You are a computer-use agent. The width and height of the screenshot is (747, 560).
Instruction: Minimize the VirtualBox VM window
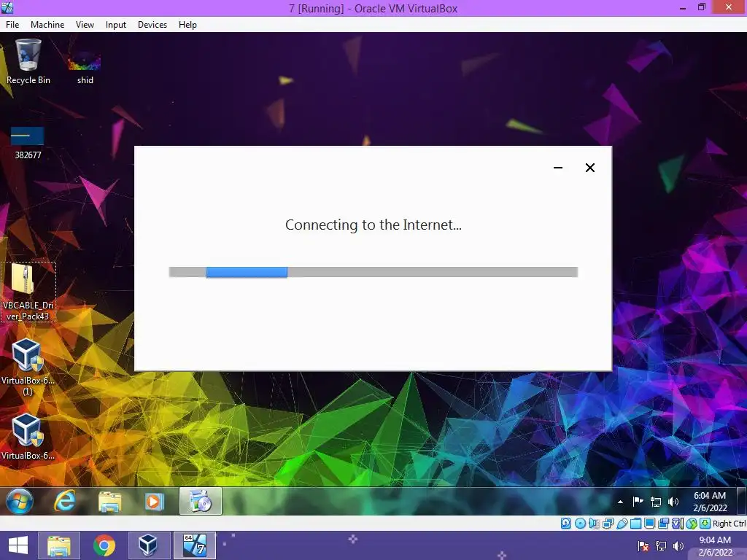[683, 8]
